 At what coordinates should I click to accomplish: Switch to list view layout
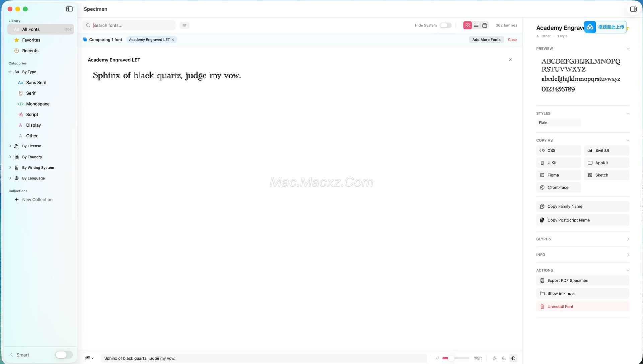pos(476,25)
